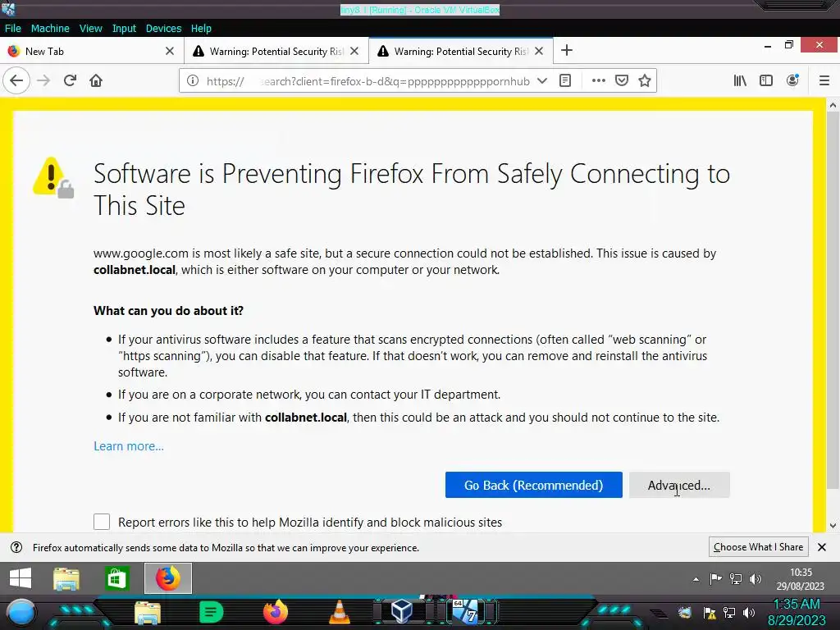Open the green notes app in host taskbar
Image resolution: width=840 pixels, height=630 pixels.
point(211,612)
